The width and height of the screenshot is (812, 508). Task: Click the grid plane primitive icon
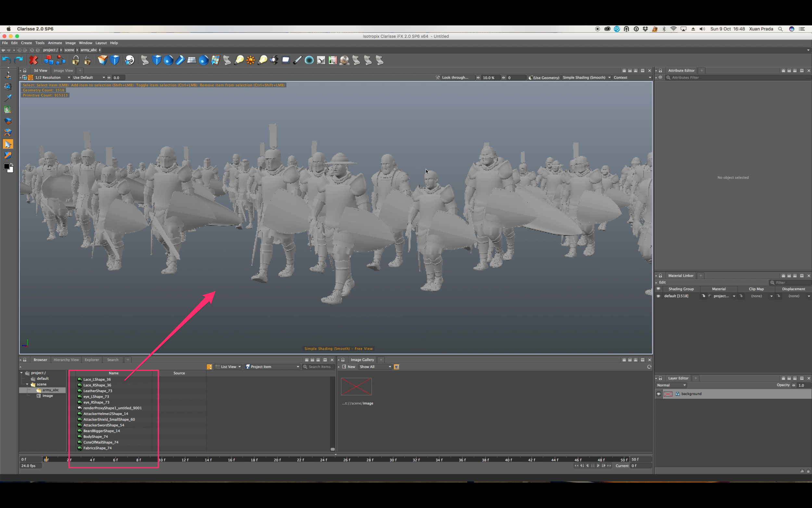pyautogui.click(x=192, y=60)
